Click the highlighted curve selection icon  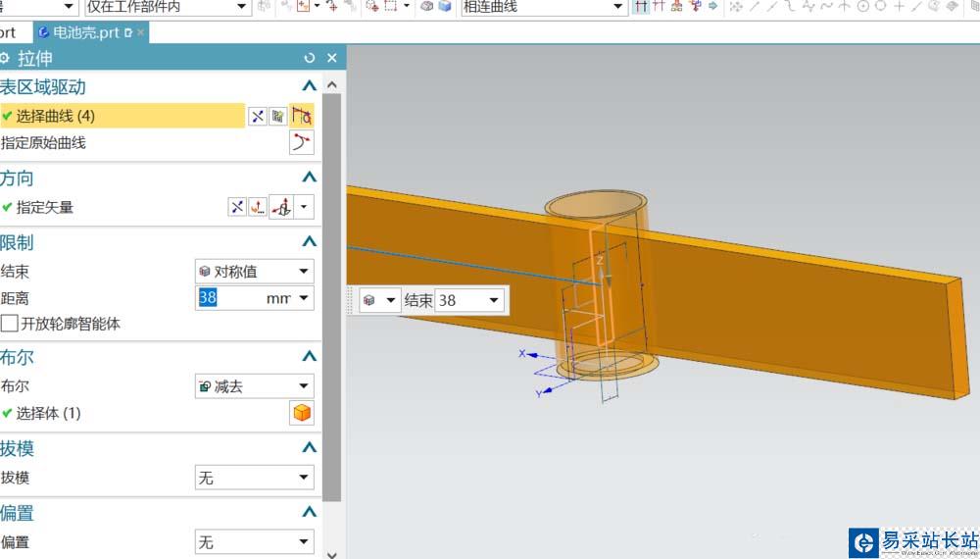coord(301,117)
